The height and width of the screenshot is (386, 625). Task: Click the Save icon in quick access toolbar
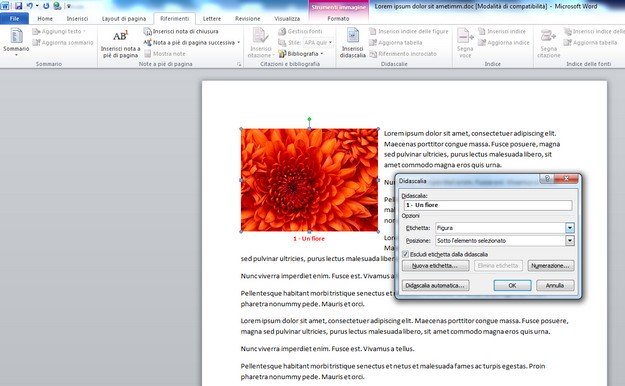(18, 6)
